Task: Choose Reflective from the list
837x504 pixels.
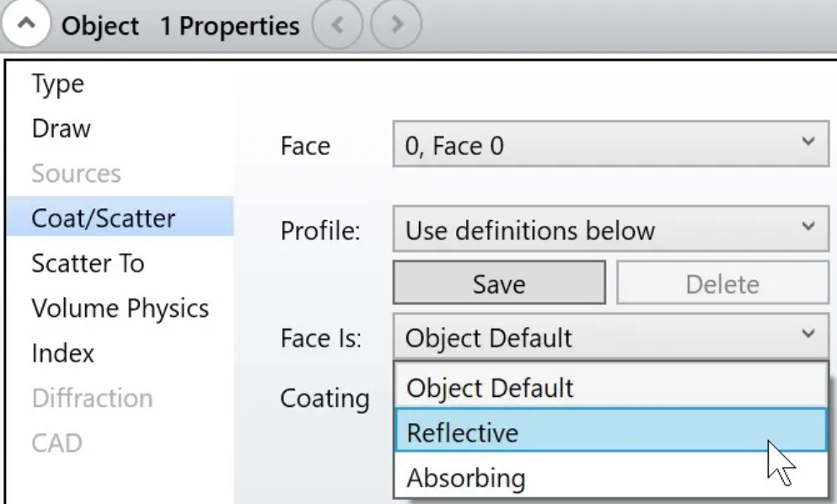Action: pyautogui.click(x=611, y=431)
